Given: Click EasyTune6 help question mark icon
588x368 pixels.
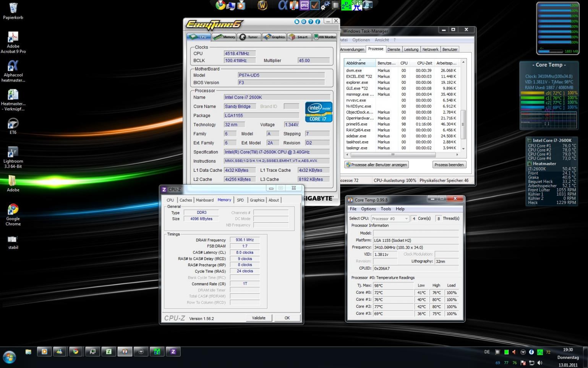Looking at the screenshot, I should point(311,22).
